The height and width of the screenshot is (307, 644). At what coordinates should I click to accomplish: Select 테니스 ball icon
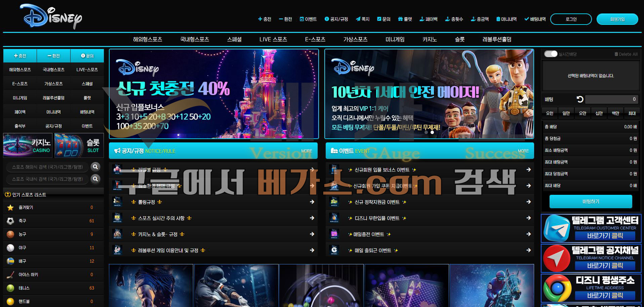pyautogui.click(x=10, y=288)
